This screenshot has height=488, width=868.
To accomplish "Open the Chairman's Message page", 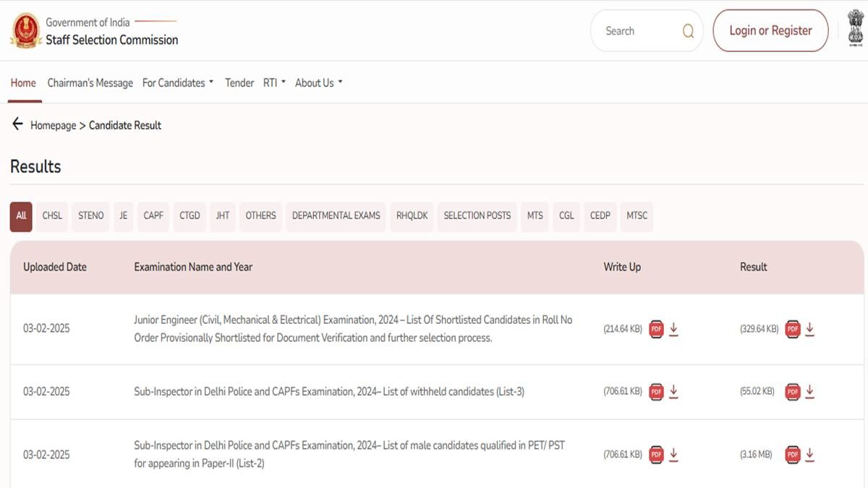I will click(x=90, y=83).
